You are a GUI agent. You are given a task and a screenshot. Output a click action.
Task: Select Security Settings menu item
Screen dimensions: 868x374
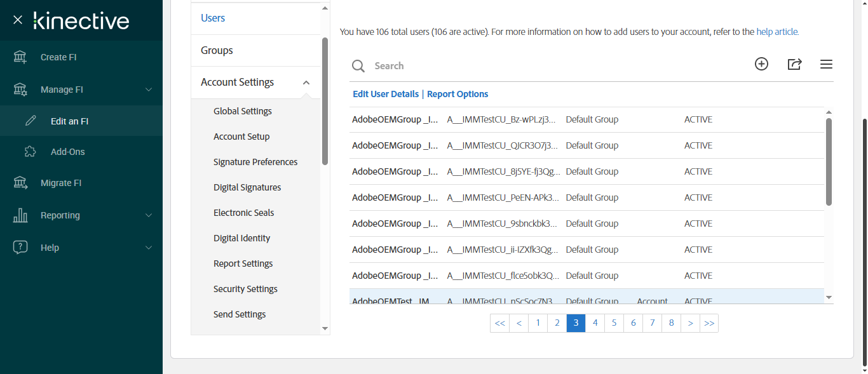(x=245, y=289)
